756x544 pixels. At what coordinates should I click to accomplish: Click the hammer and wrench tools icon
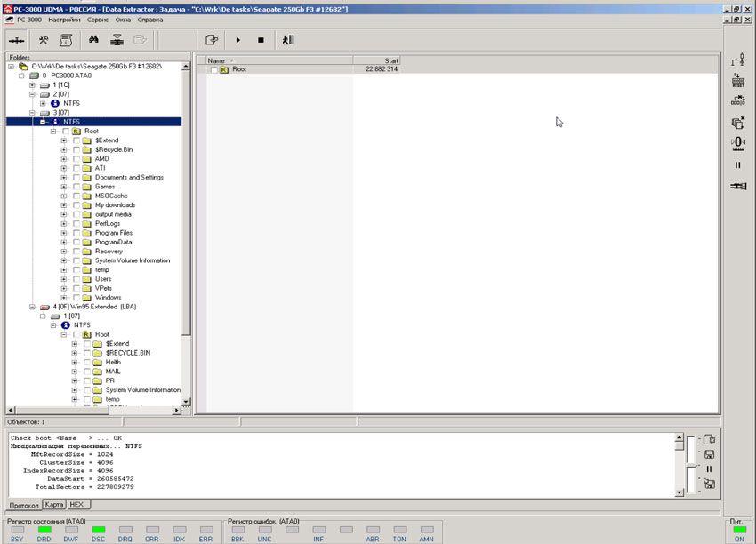(x=43, y=40)
